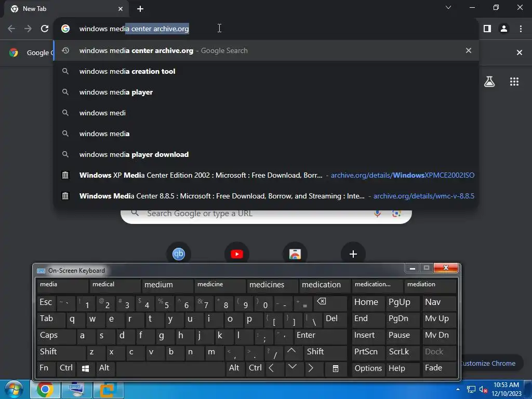Open the Chrome profile avatar icon
Viewport: 532px width, 399px height.
coord(504,29)
